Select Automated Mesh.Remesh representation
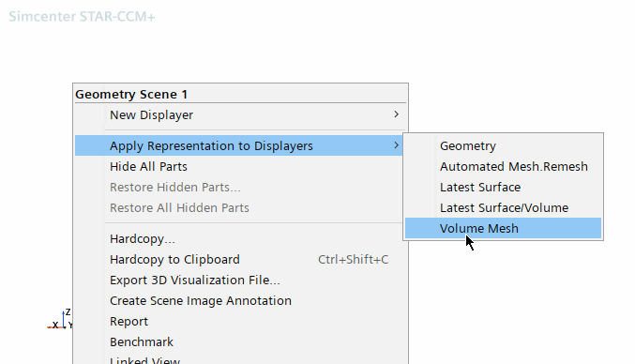The image size is (635, 364). 503,166
